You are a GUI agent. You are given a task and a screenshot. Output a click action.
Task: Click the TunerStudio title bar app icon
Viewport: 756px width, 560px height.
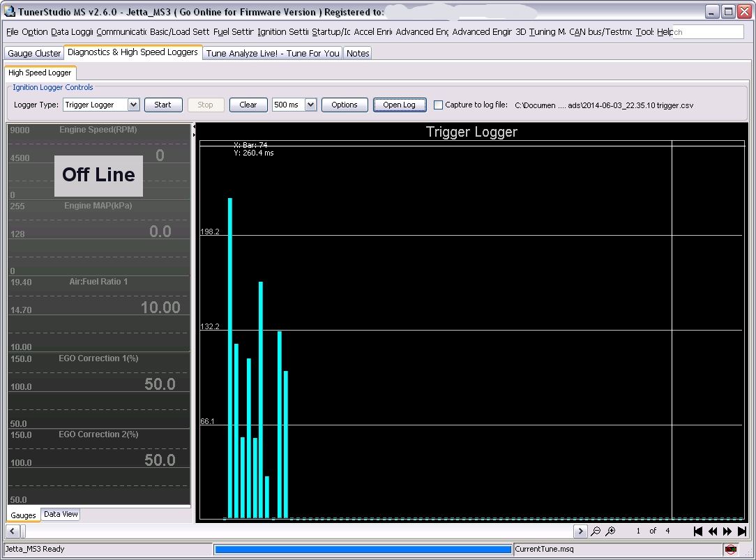(x=9, y=11)
